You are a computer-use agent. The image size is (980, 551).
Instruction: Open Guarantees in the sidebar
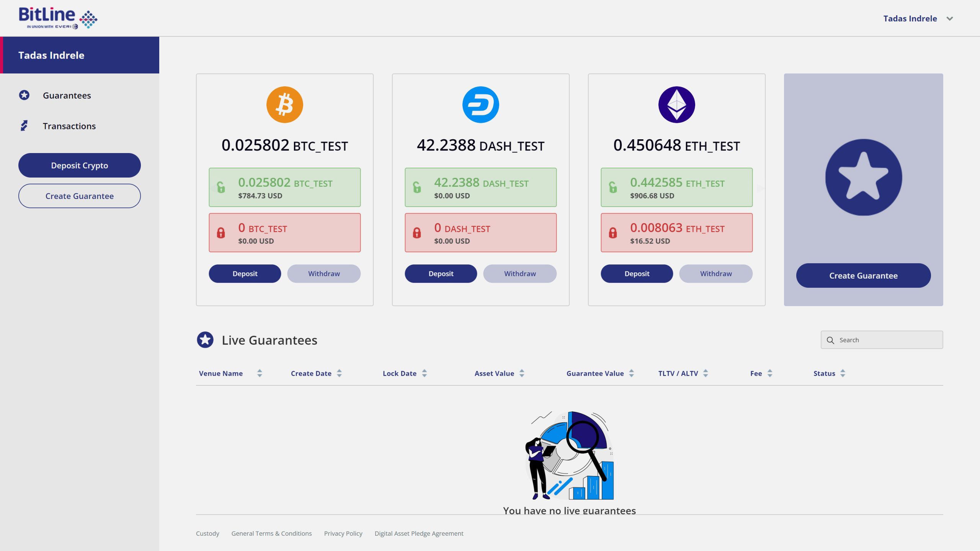tap(67, 95)
